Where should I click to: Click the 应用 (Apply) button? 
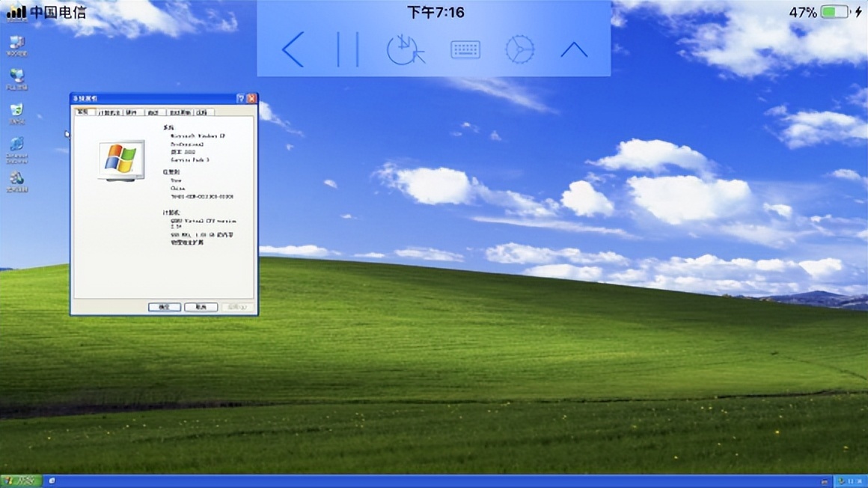pos(237,307)
